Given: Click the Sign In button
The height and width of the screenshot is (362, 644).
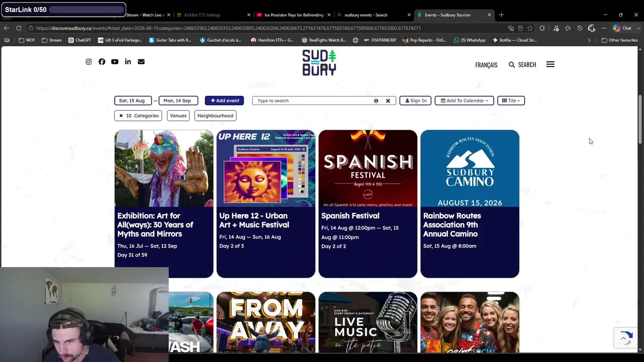Looking at the screenshot, I should tap(415, 101).
